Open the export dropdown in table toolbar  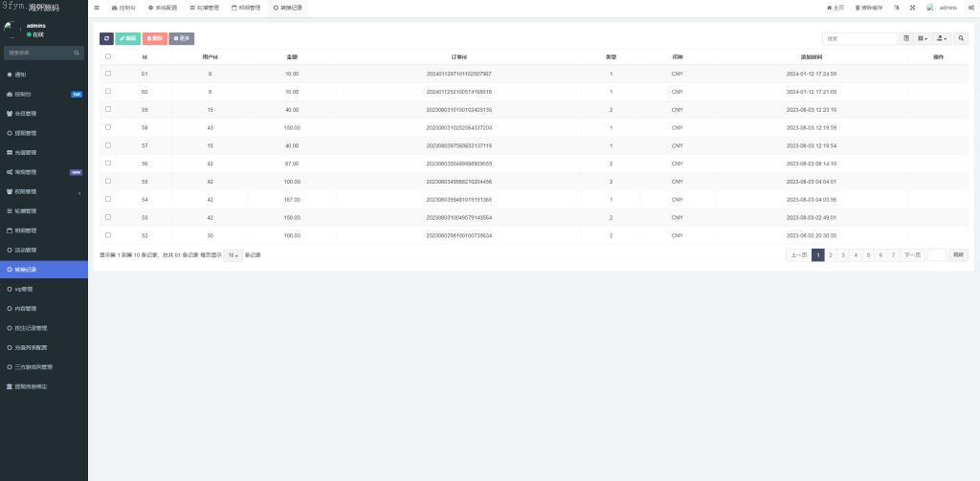click(942, 38)
